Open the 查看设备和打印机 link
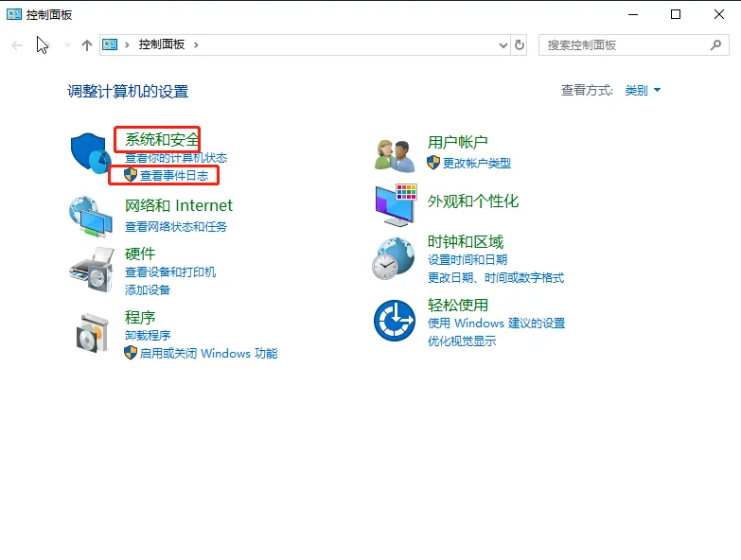Screen dimensions: 741x560 170,272
